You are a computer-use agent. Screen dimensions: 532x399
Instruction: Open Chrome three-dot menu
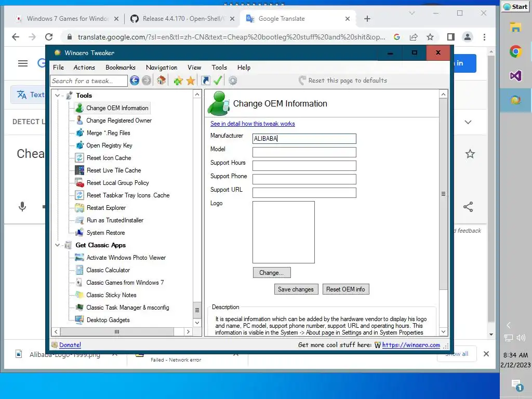[x=485, y=37]
